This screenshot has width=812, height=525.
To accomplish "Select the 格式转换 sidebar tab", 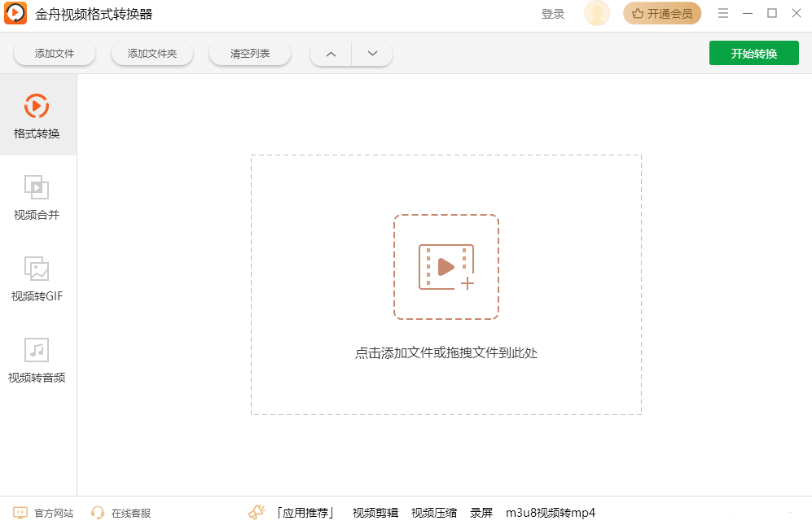I will [x=37, y=115].
